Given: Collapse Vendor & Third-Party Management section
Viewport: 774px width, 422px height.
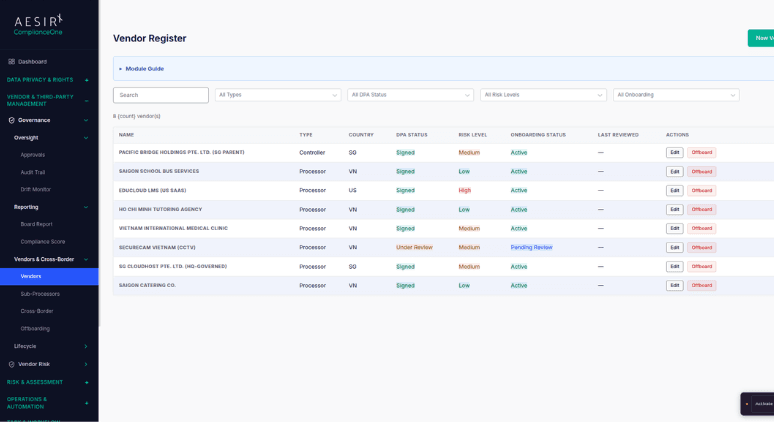Looking at the screenshot, I should click(x=86, y=101).
